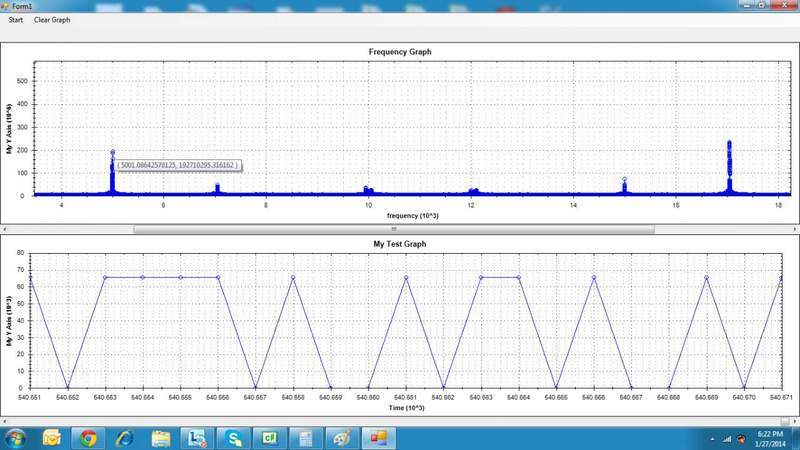Click the volume icon in system tray
The image size is (800, 450).
[741, 438]
